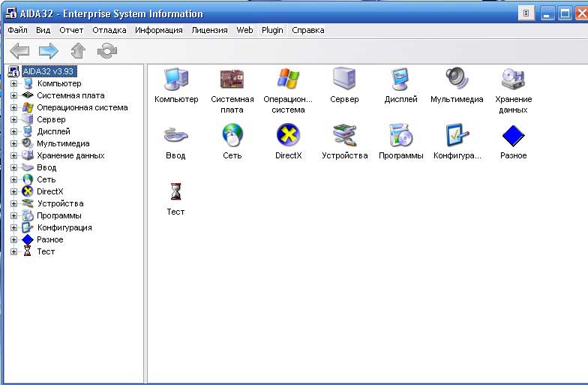The width and height of the screenshot is (588, 385).
Task: Expand the Ввод tree node
Action: pos(13,168)
